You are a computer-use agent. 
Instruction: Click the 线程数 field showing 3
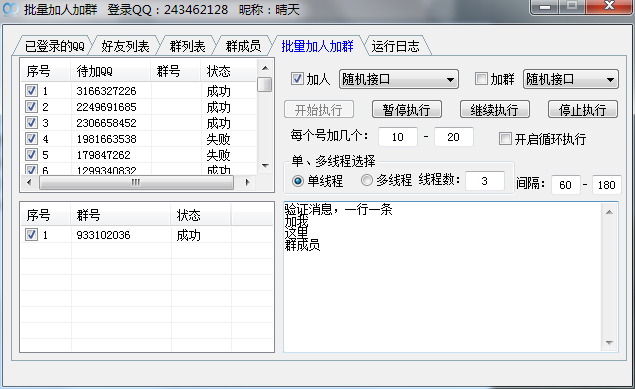point(485,181)
